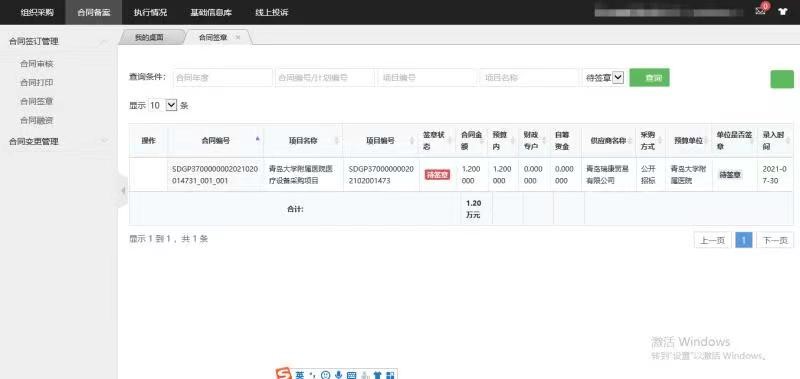Sort by 供应商名称 column
Screen dimensions: 800x379
630,141
